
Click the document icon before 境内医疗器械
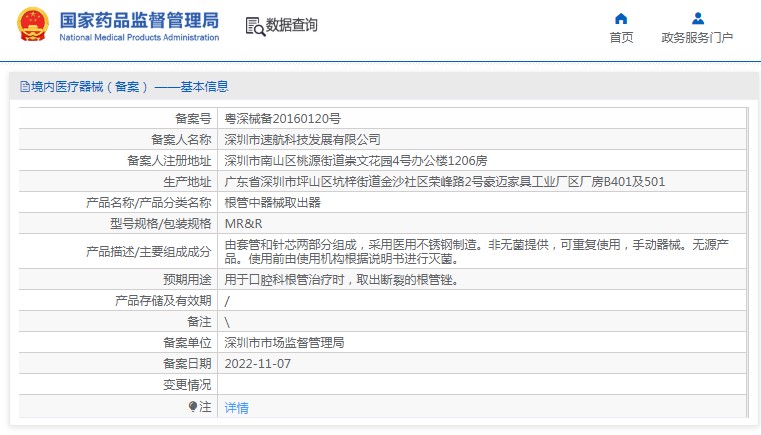(x=25, y=87)
